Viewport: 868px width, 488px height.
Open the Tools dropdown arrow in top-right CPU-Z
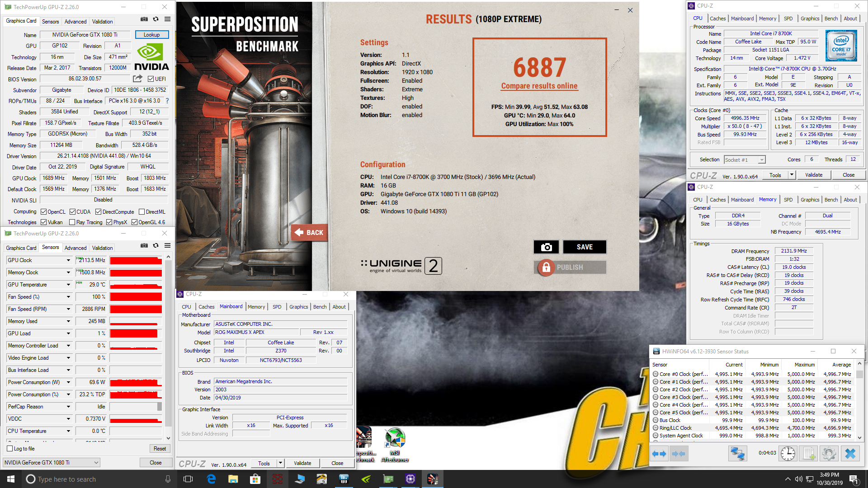(792, 175)
